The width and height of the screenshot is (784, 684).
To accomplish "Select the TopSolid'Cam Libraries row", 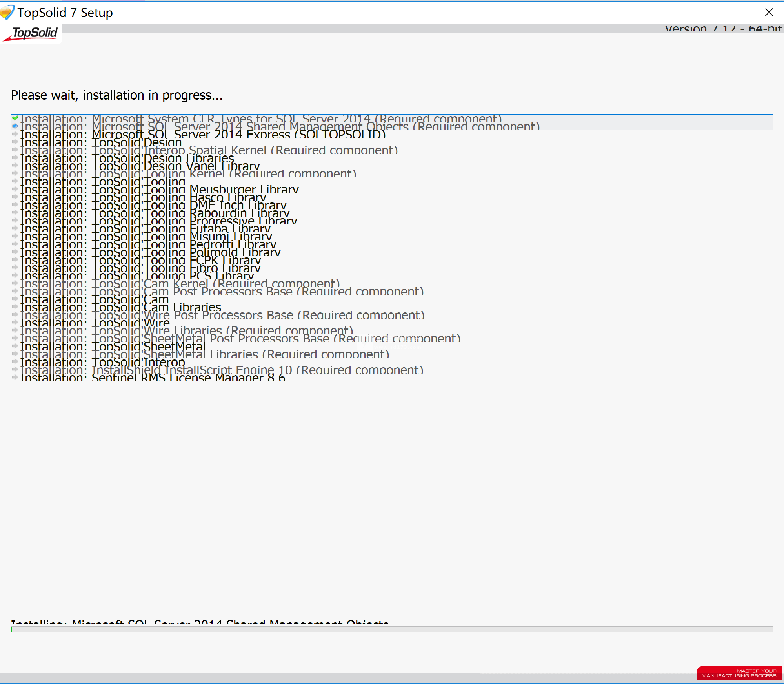I will 392,307.
